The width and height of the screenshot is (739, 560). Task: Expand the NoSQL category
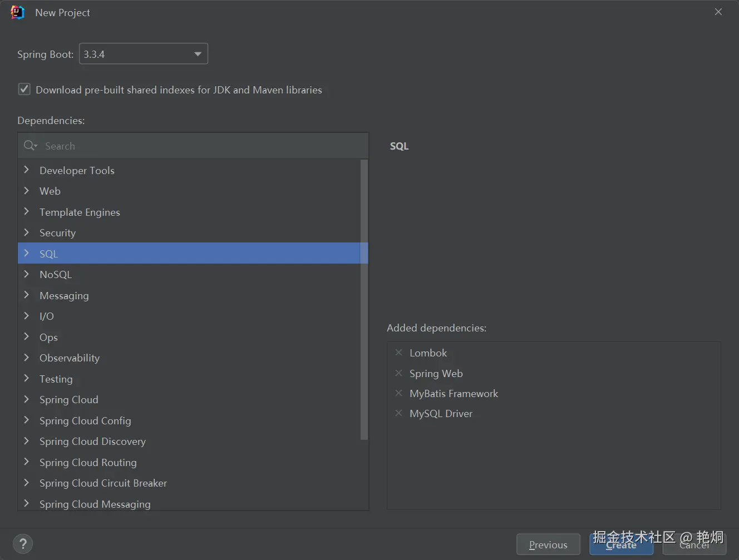tap(26, 274)
